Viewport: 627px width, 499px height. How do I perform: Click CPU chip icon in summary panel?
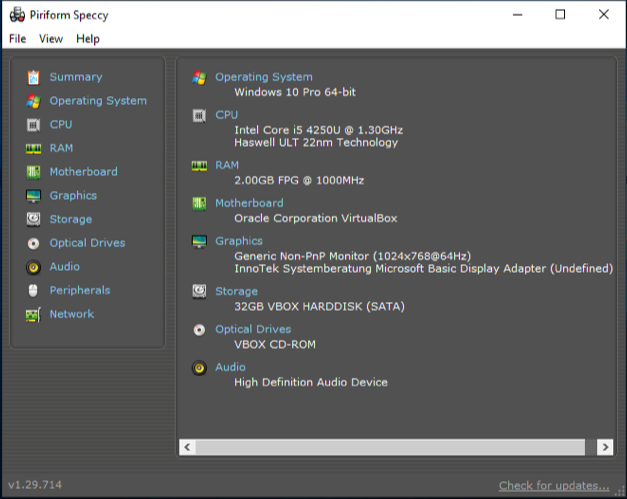coord(199,116)
